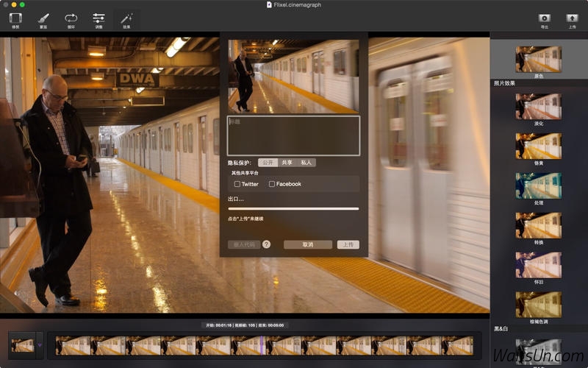Image resolution: width=588 pixels, height=368 pixels.
Task: Click the 上传 button in the dialog
Action: 348,244
